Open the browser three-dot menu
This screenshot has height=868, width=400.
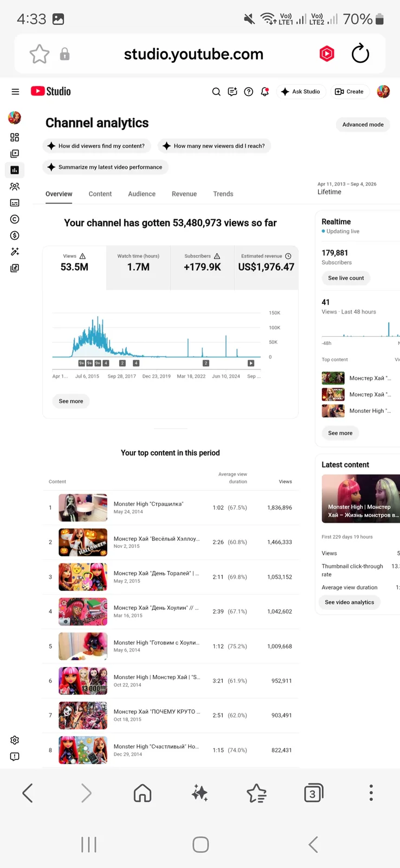pyautogui.click(x=371, y=793)
